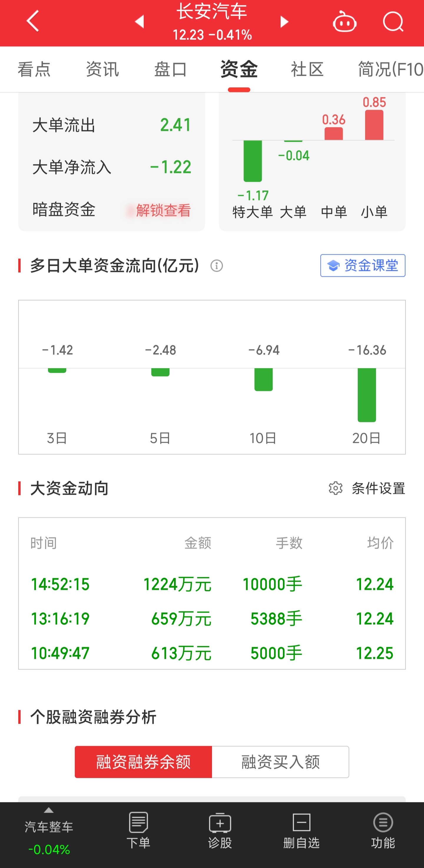424x868 pixels.
Task: Open 条件设置 settings text
Action: tap(378, 488)
